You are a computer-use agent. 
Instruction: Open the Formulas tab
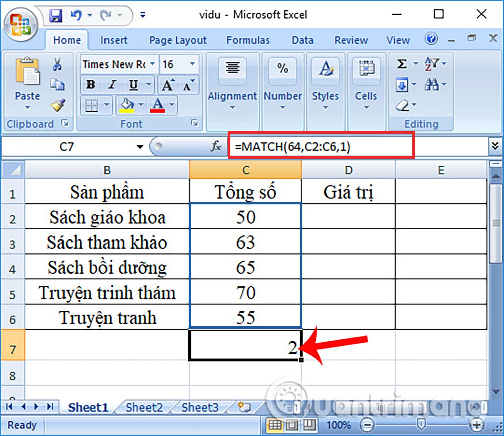pos(248,40)
